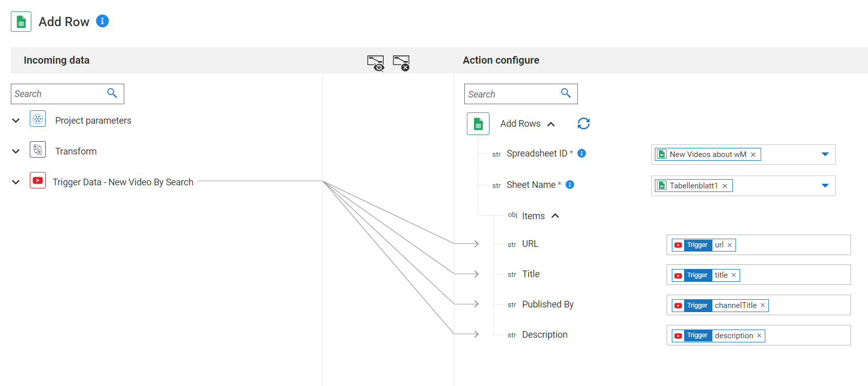The height and width of the screenshot is (386, 868).
Task: Toggle hide-mapped-fields eye icon
Action: tap(375, 63)
